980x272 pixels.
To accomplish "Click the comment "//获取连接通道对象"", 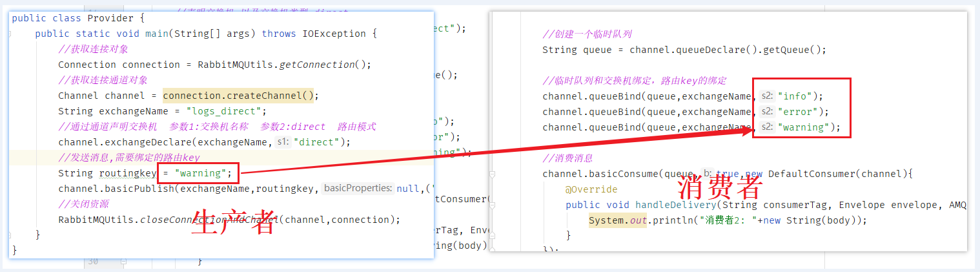I will [x=103, y=80].
